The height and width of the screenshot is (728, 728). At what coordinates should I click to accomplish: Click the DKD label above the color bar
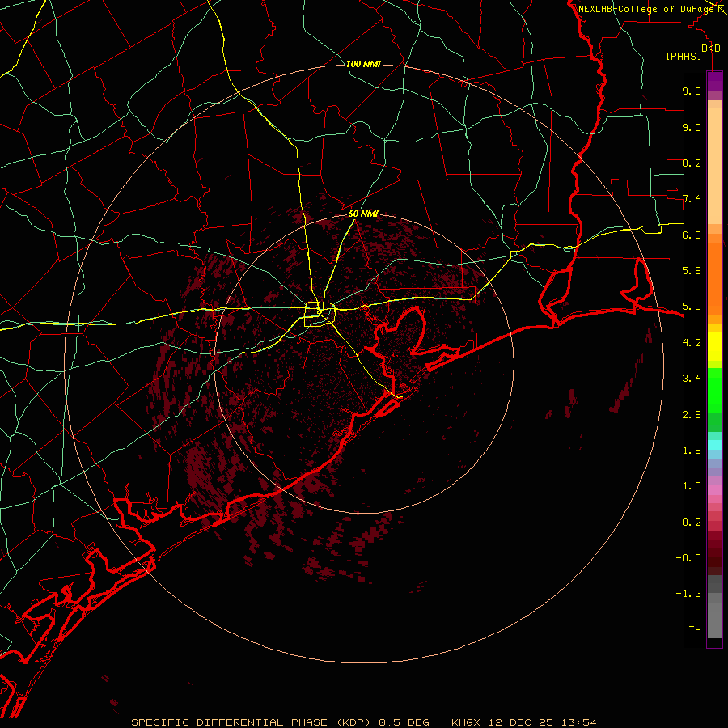point(711,49)
